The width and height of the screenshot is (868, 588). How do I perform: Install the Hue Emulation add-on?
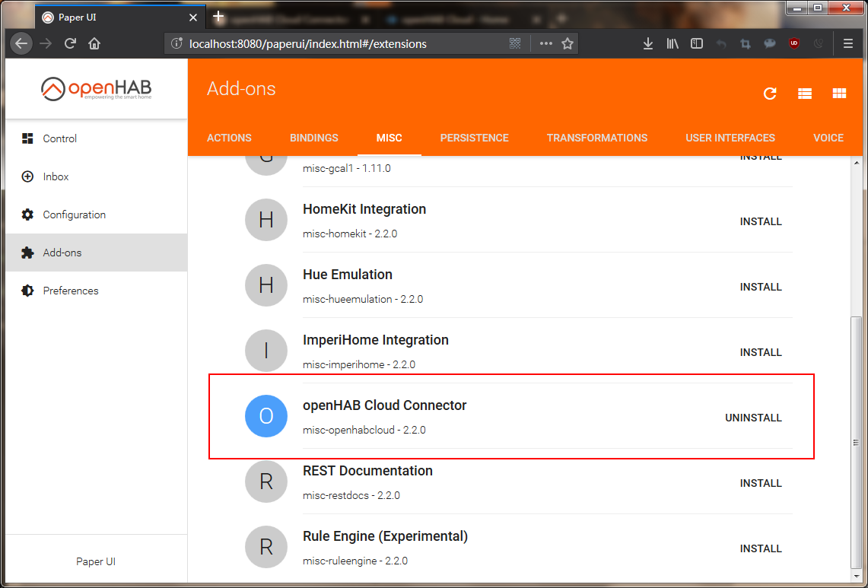click(761, 287)
